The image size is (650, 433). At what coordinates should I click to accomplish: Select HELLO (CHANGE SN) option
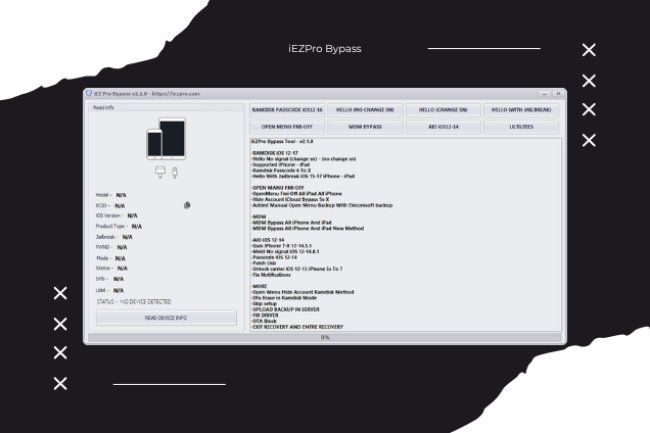point(443,110)
